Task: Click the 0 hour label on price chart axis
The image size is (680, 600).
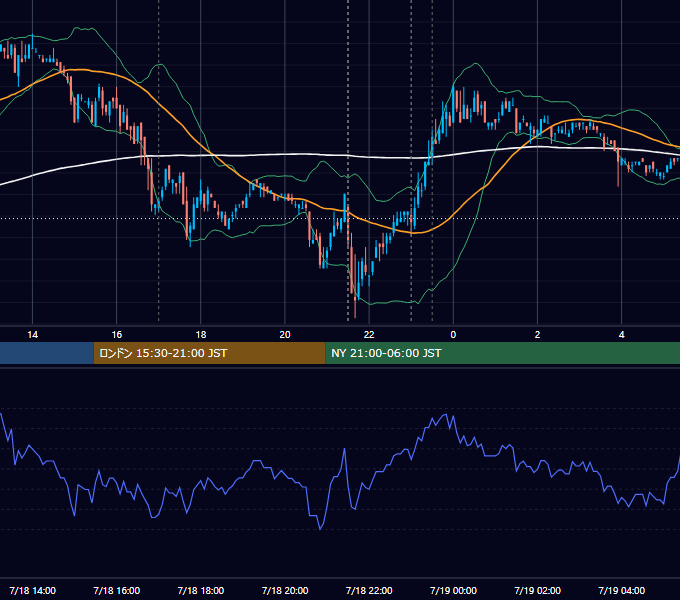Action: tap(453, 335)
